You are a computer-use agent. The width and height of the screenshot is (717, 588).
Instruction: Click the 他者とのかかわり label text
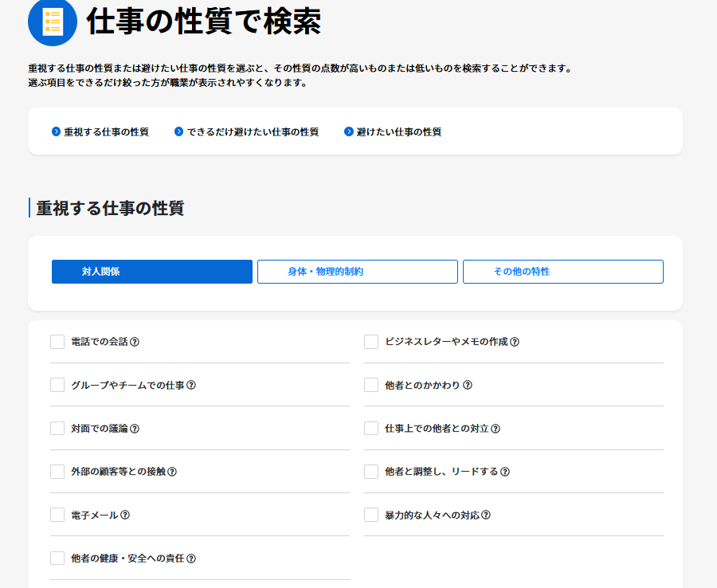point(422,385)
